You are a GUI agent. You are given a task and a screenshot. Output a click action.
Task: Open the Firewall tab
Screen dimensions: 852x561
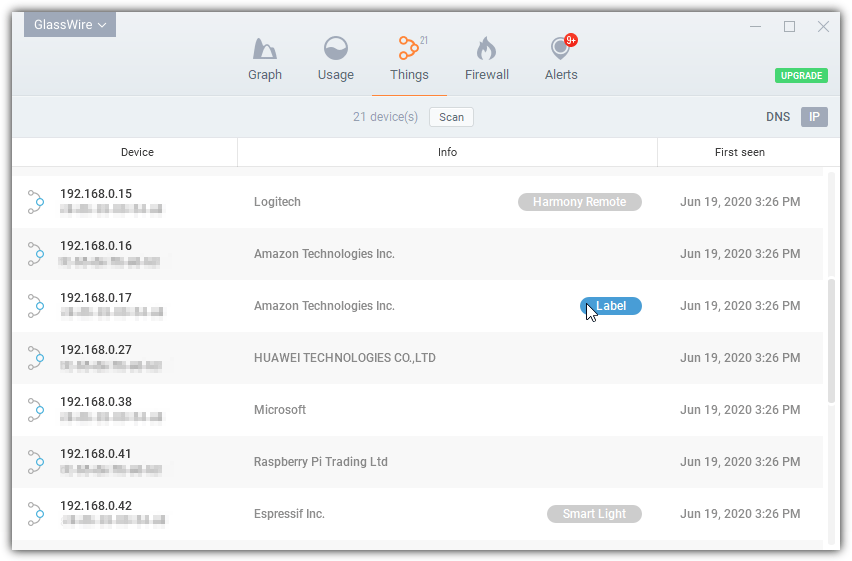(486, 59)
